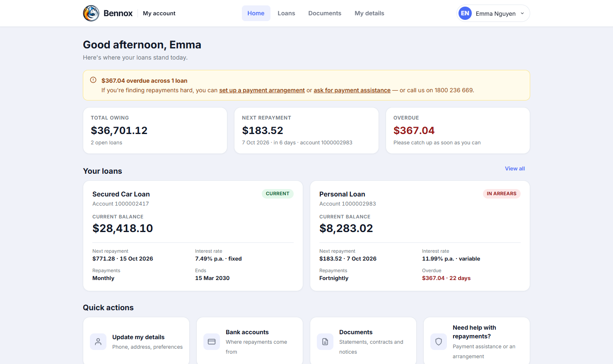This screenshot has width=613, height=364.
Task: Click the overdue amount $367.04 in summary card
Action: (x=414, y=130)
